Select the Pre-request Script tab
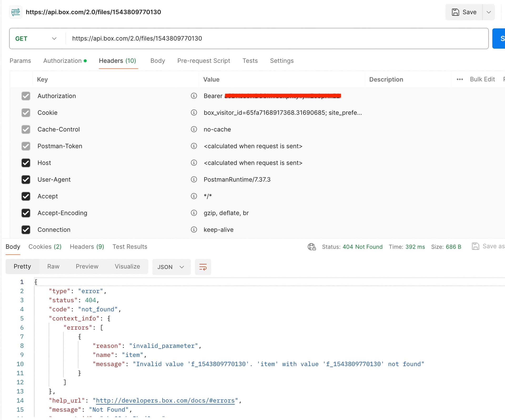Image resolution: width=505 pixels, height=420 pixels. point(203,61)
